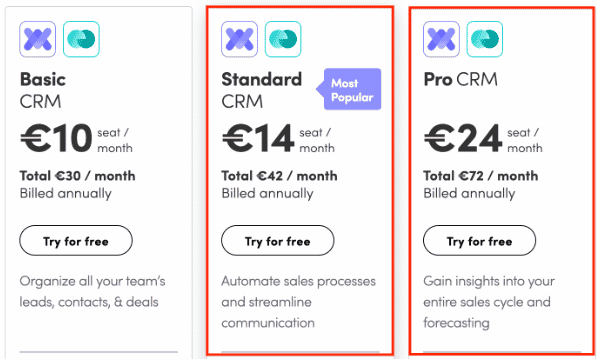Click the €14 seat per month price
Screen dimensions: 598x361
click(278, 138)
